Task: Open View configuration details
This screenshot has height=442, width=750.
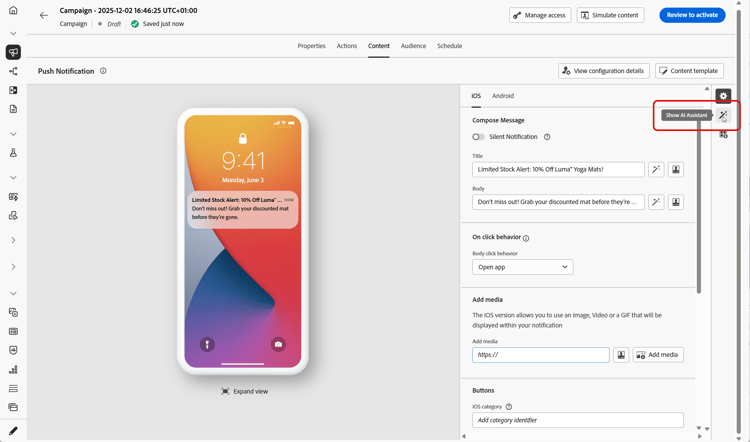Action: (x=604, y=71)
